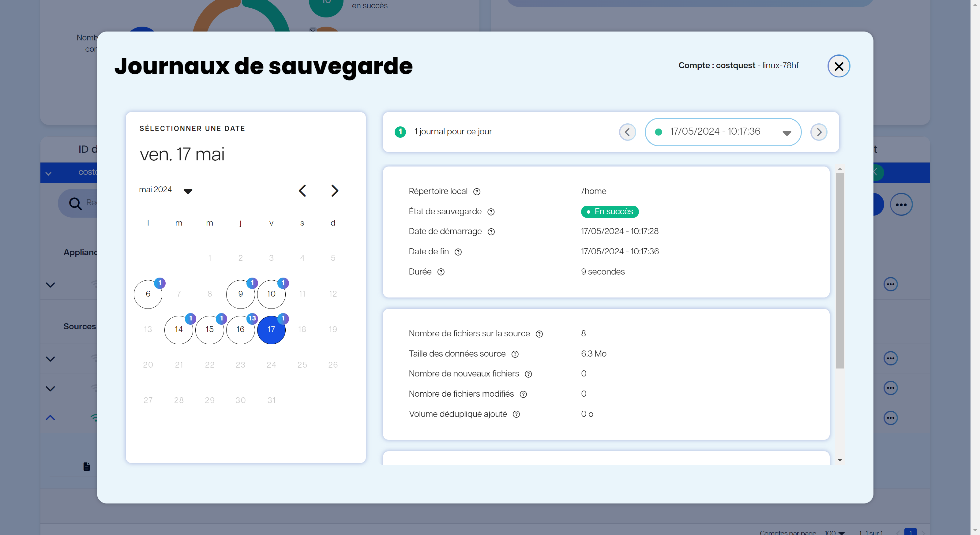
Task: Click the search magnifier icon in background page
Action: pyautogui.click(x=75, y=204)
